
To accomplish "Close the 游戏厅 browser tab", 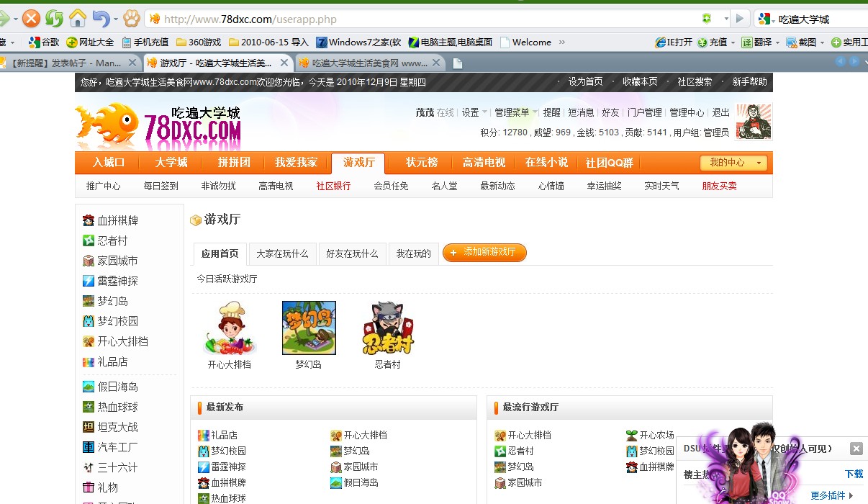I will pos(284,63).
